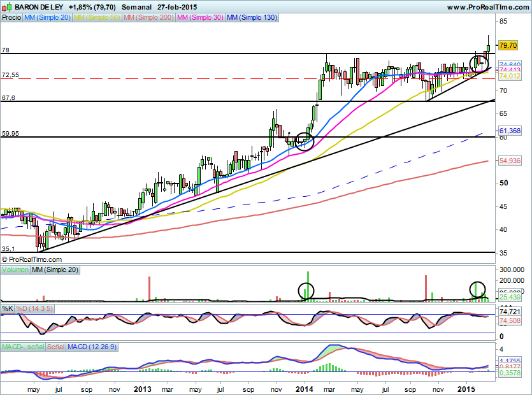Viewport: 532px width, 395px height.
Task: Click the 78 resistance level label
Action: coord(6,50)
